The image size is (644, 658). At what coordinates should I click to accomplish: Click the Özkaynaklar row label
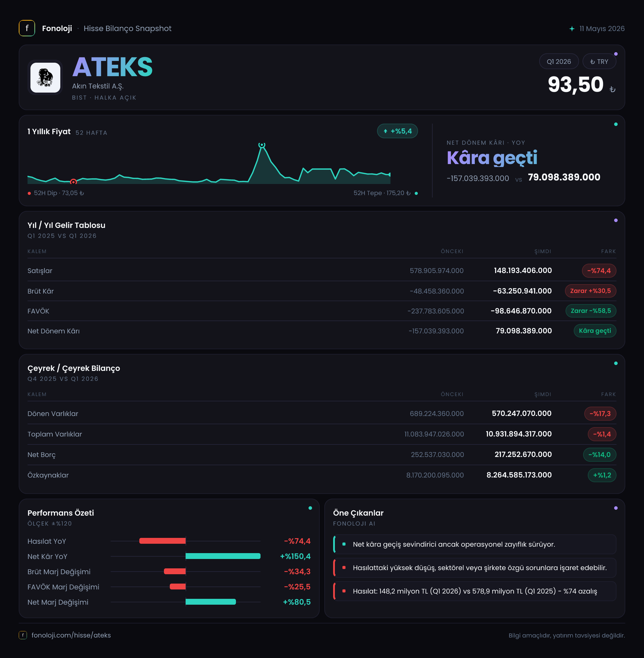click(x=48, y=475)
